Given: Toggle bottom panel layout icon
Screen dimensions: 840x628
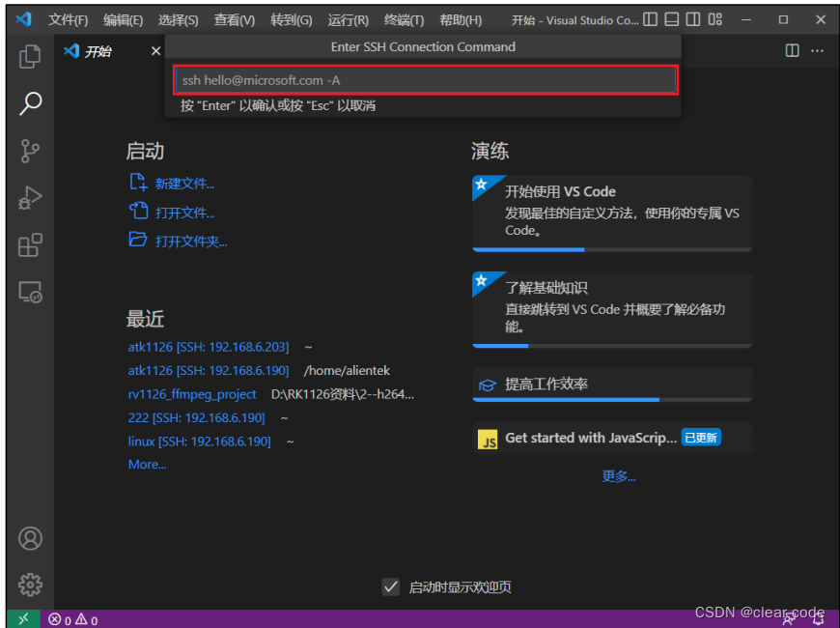Looking at the screenshot, I should [671, 20].
